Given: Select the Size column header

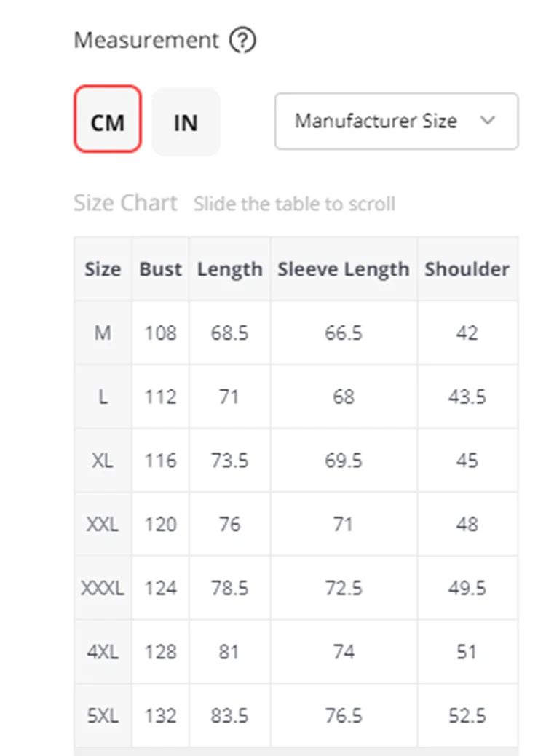Looking at the screenshot, I should pyautogui.click(x=103, y=269).
